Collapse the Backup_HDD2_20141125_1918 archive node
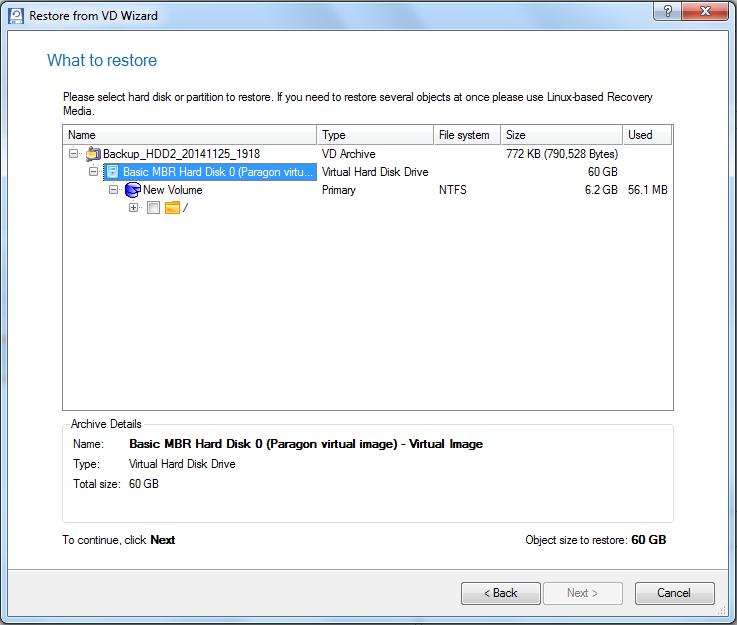 73,154
